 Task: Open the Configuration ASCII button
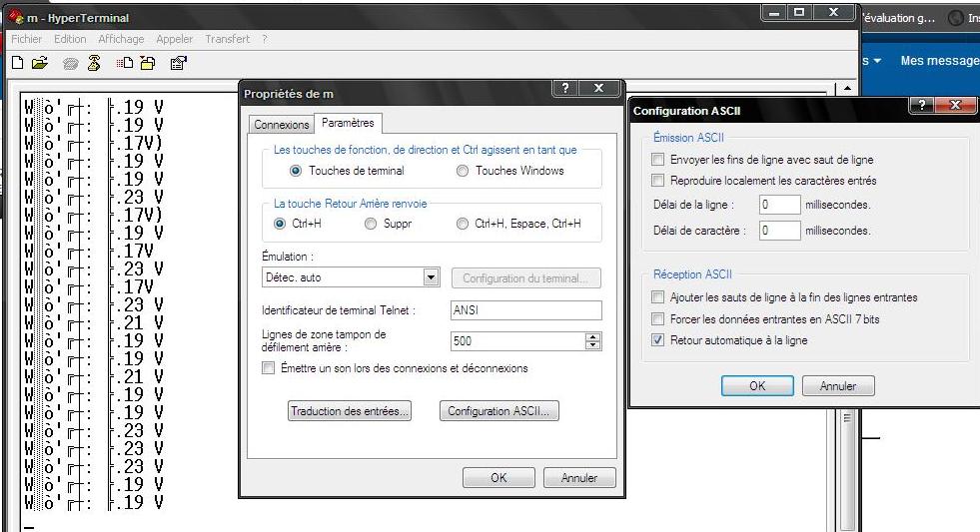pos(498,411)
